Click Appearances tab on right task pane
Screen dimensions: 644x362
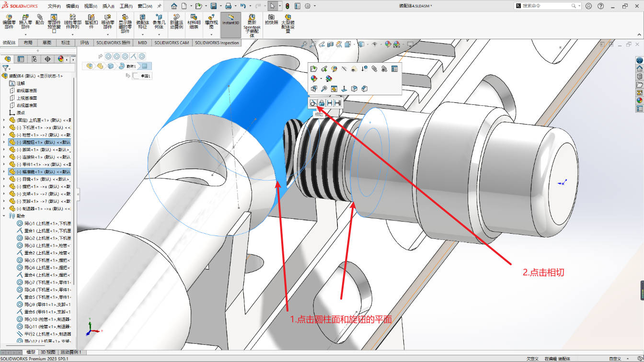[639, 101]
